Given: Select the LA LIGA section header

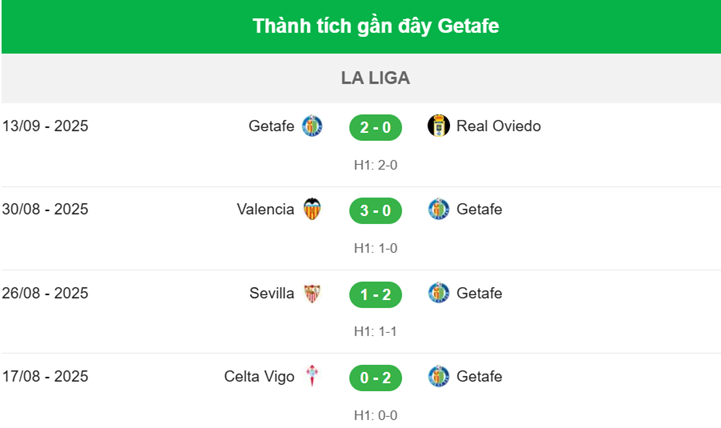Looking at the screenshot, I should point(375,78).
